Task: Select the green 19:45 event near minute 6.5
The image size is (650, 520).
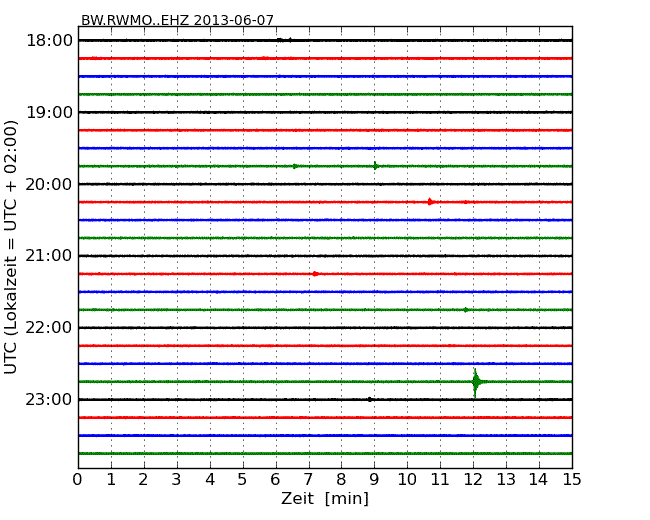Action: click(295, 166)
